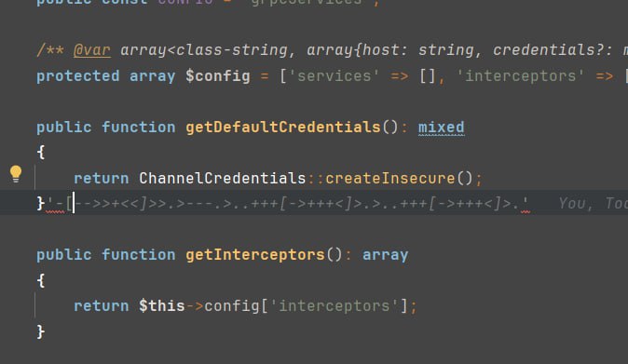Click the @var doc tag
This screenshot has height=364, width=628.
point(91,50)
